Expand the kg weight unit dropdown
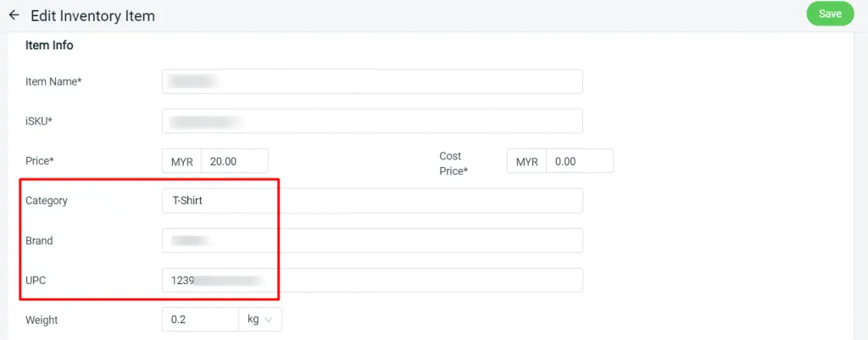 pos(260,320)
